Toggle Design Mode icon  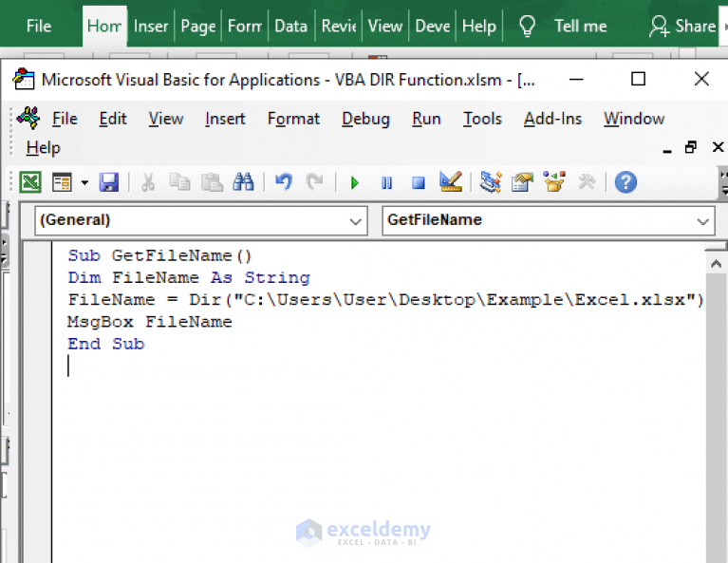450,181
